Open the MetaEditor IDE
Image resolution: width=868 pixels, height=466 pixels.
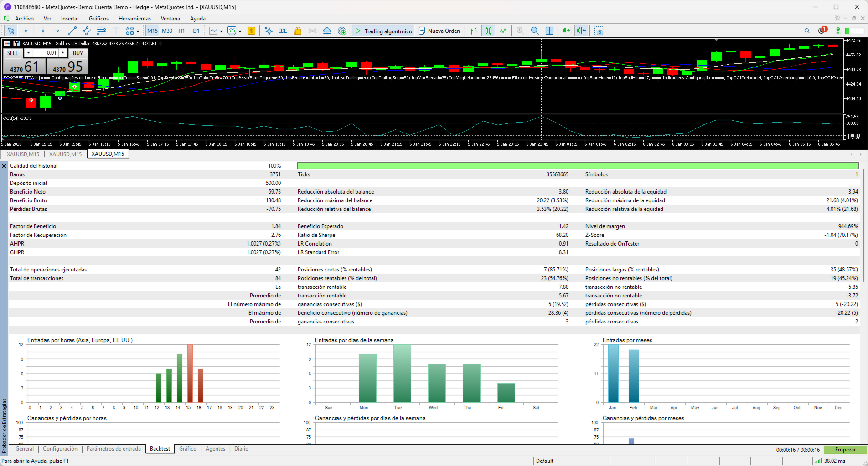coord(283,31)
